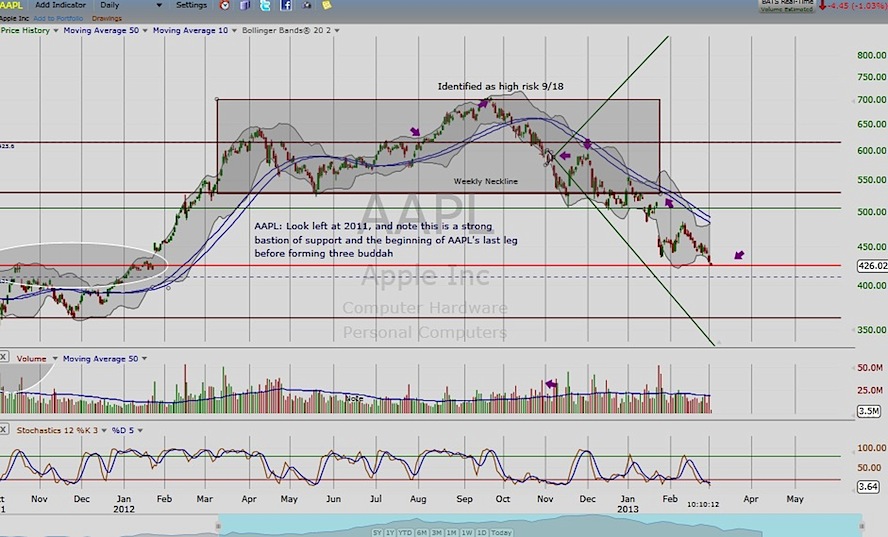Open the Settings menu
This screenshot has width=888, height=537.
(191, 5)
